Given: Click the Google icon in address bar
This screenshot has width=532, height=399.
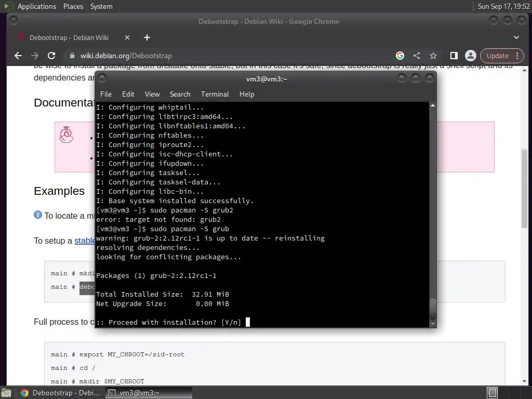Looking at the screenshot, I should (x=400, y=56).
